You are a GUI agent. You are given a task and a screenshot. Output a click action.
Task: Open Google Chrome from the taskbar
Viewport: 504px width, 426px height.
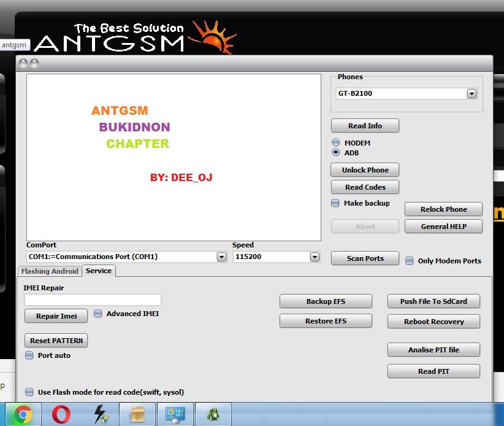pos(23,415)
